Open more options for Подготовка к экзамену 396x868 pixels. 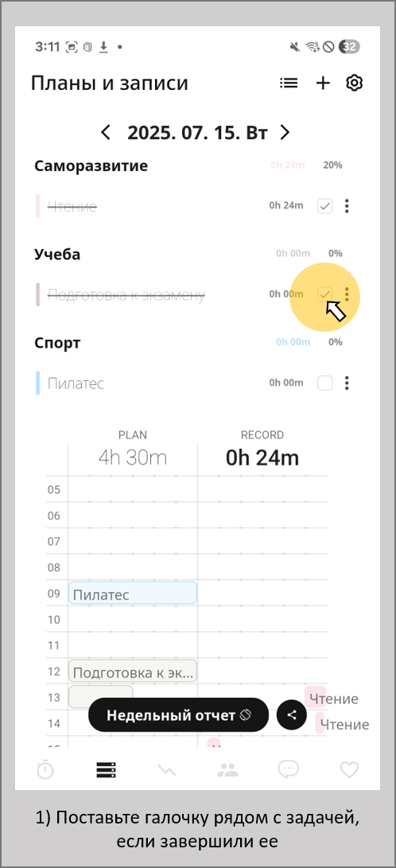point(347,294)
